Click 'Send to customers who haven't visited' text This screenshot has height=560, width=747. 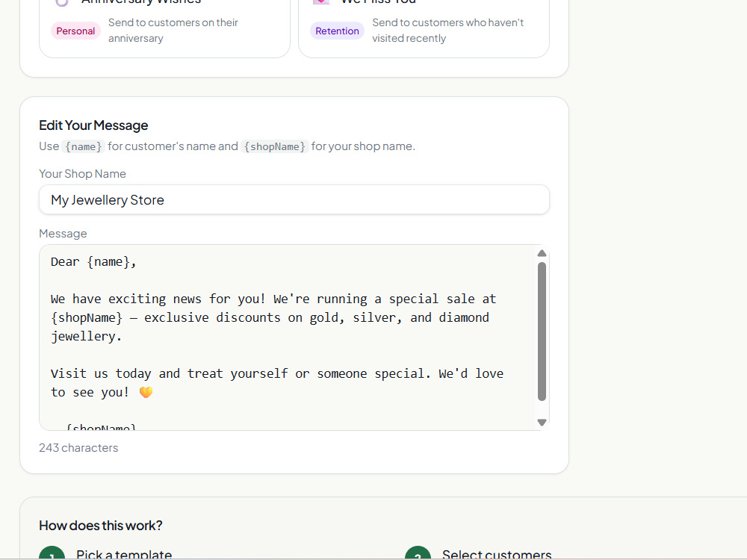click(x=447, y=31)
